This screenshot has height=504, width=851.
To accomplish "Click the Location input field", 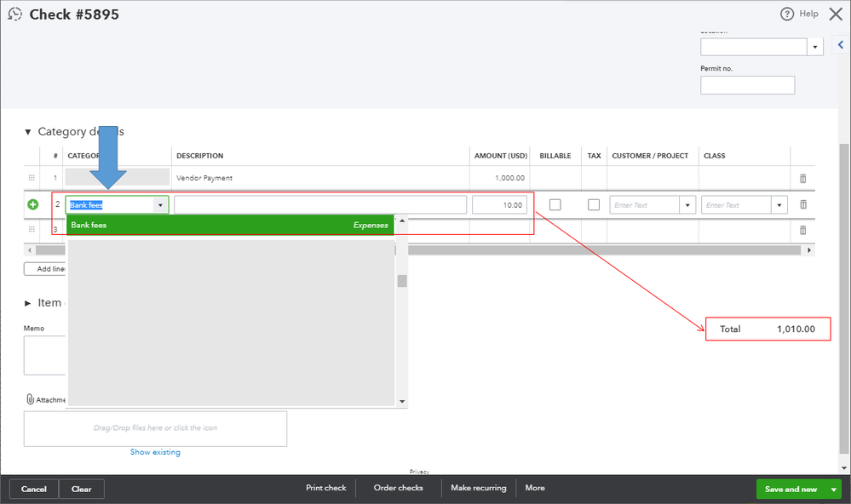I will tap(753, 47).
